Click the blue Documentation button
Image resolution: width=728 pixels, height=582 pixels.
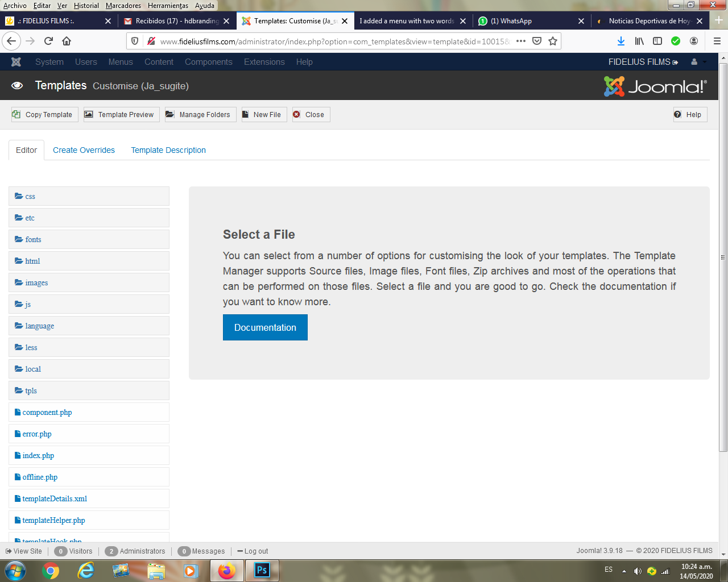point(265,327)
